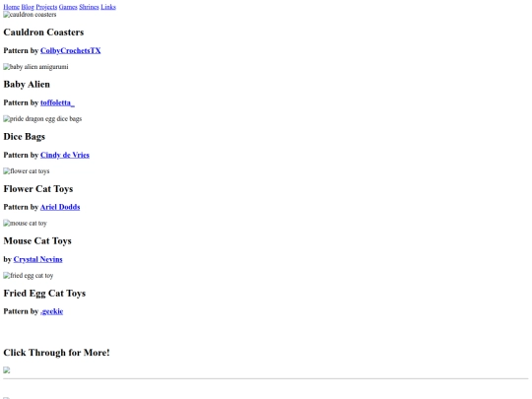Click the flower cat toys image

(x=27, y=171)
